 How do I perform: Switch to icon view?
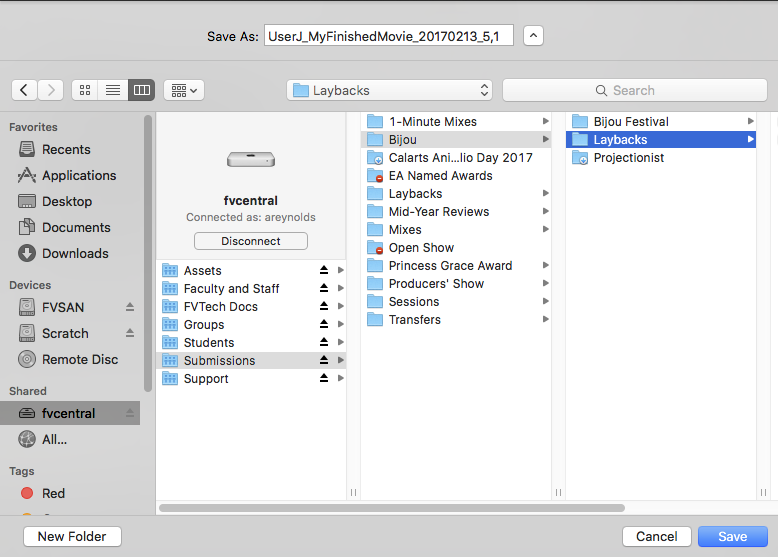click(85, 90)
